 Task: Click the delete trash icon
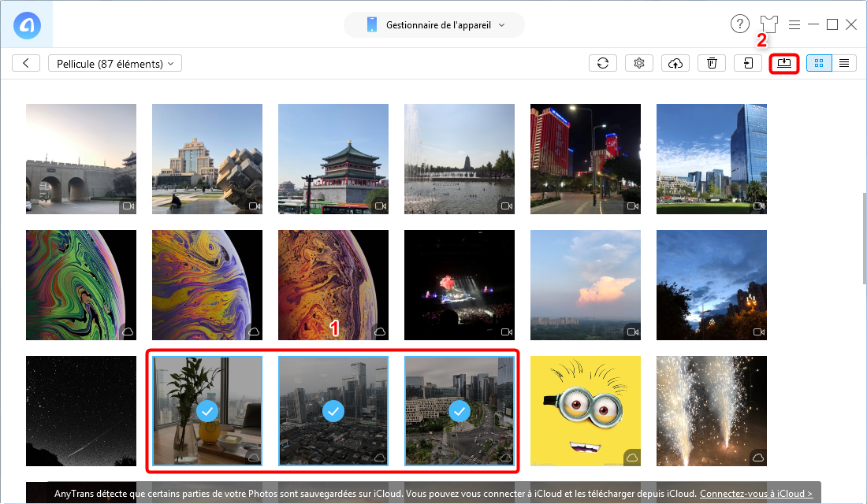coord(712,63)
